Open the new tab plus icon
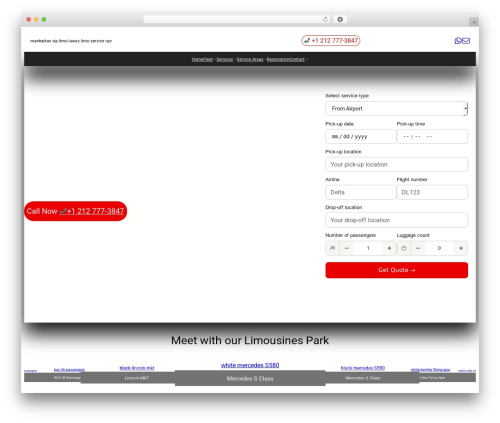500x423 pixels. (474, 22)
